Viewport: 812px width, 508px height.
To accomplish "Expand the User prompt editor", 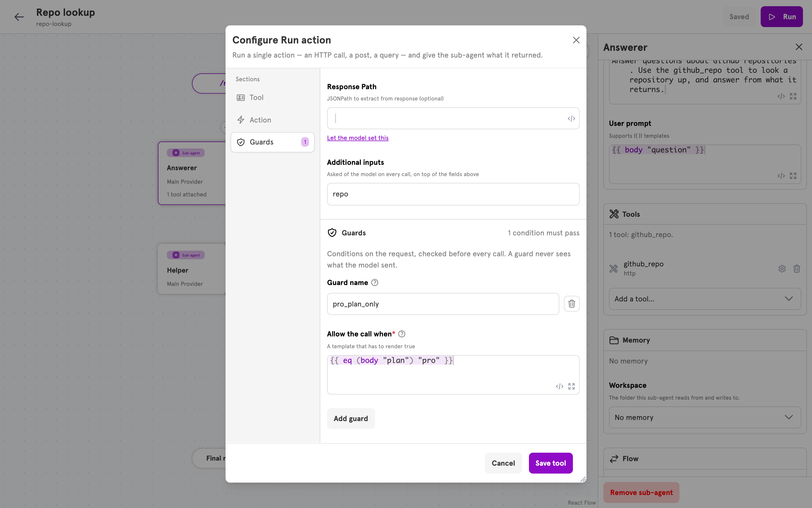I will pyautogui.click(x=793, y=176).
